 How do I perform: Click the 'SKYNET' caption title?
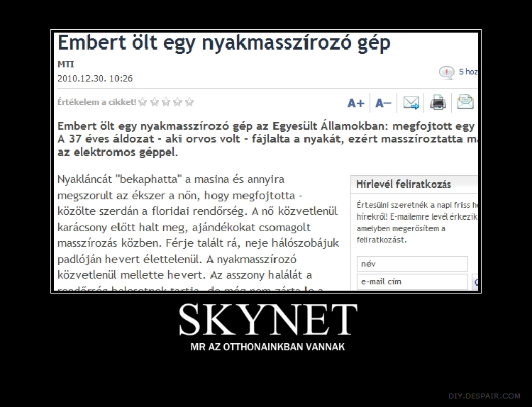point(268,320)
